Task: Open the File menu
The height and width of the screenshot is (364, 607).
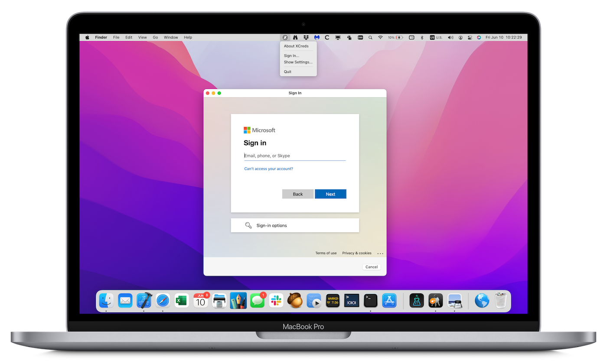Action: pyautogui.click(x=116, y=38)
